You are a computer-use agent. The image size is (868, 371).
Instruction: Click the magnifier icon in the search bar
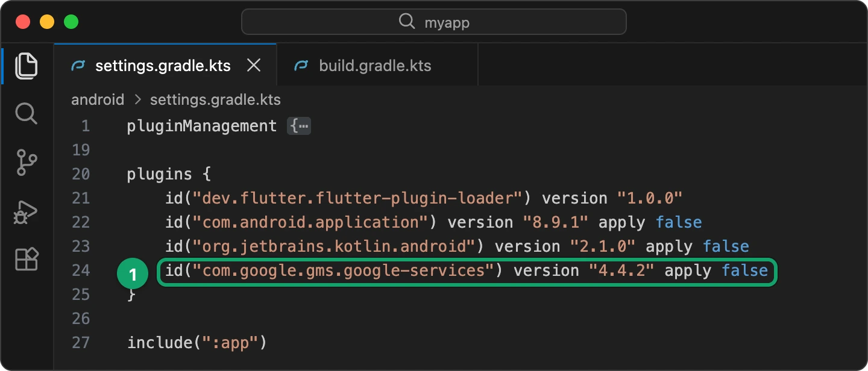click(x=407, y=22)
